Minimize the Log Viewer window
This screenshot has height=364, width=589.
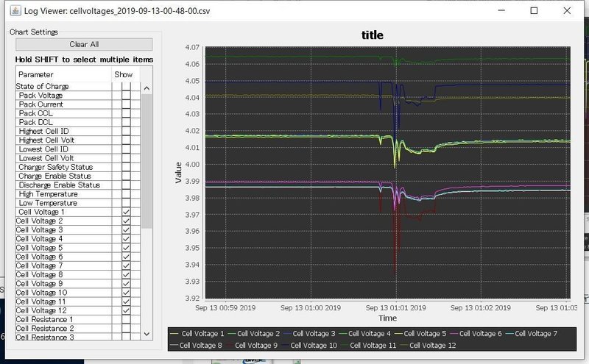501,10
